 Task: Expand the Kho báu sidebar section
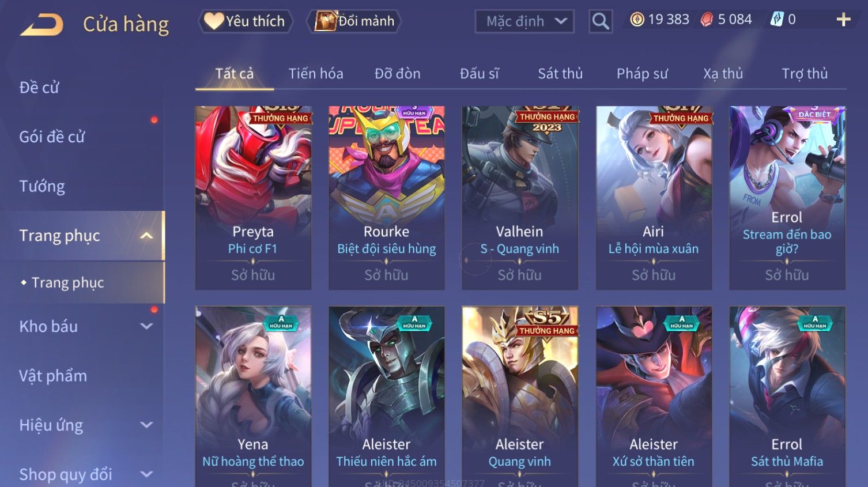click(147, 326)
